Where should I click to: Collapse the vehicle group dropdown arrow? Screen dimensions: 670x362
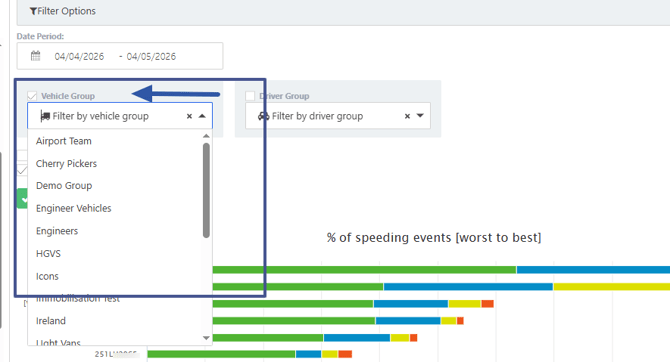[x=202, y=116]
